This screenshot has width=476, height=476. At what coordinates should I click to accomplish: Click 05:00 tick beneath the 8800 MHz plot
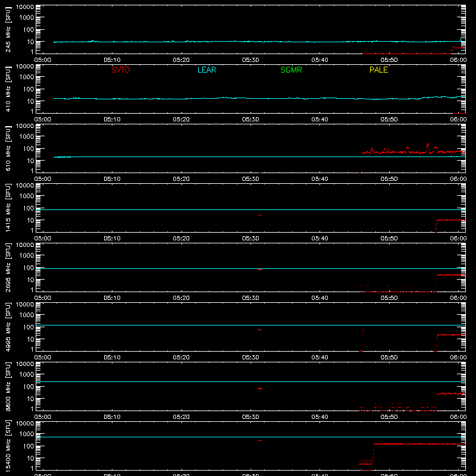click(x=42, y=417)
